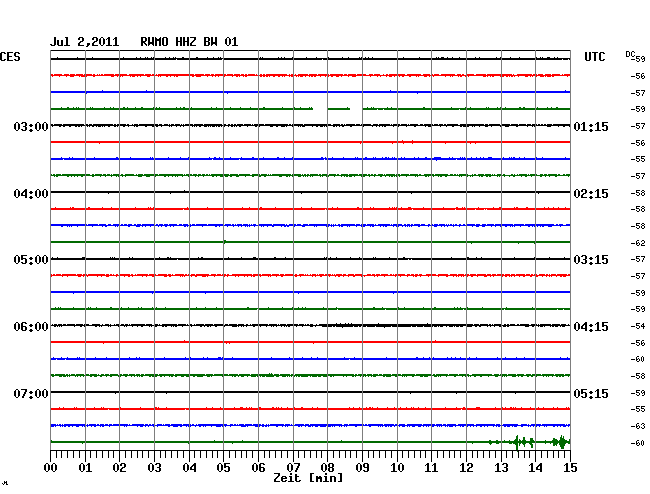The height and width of the screenshot is (494, 650).
Task: Click the date label "Jul 2,2011"
Action: [x=85, y=42]
